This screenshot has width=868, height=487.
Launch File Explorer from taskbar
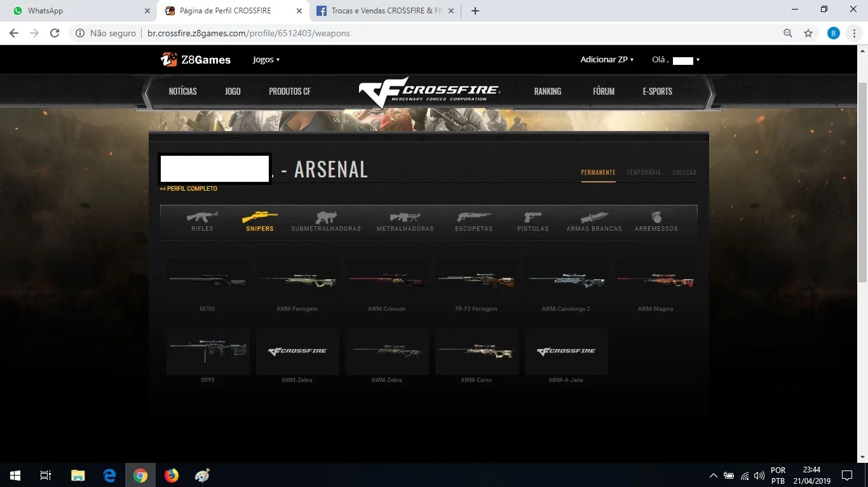coord(78,475)
